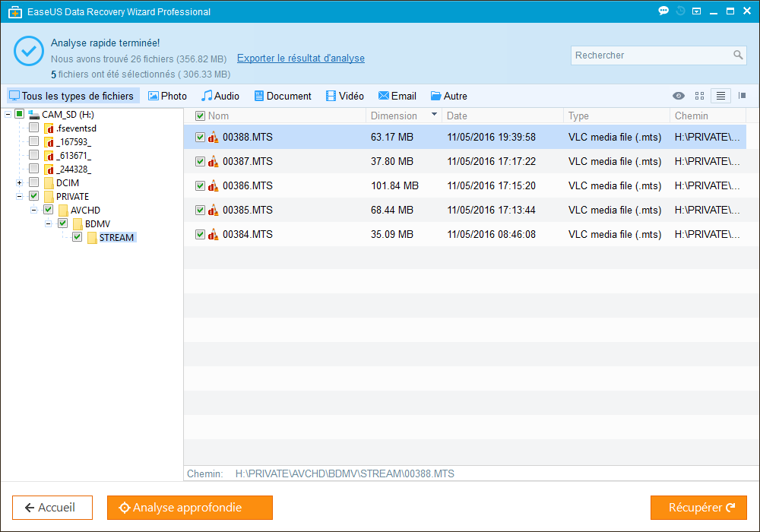Open the feedback chat bubble icon

point(663,11)
